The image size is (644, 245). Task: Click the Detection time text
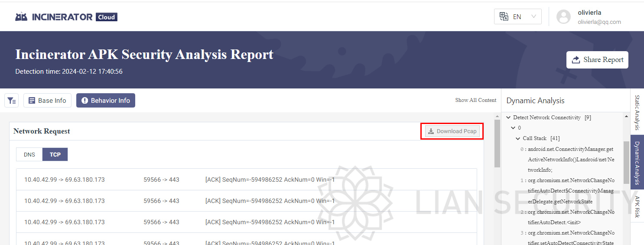point(69,72)
